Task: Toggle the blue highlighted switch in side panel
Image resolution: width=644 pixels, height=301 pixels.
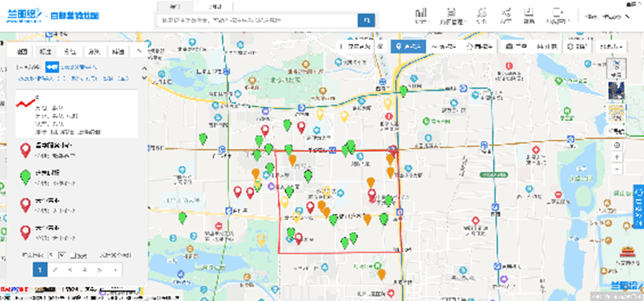Action: pos(52,67)
